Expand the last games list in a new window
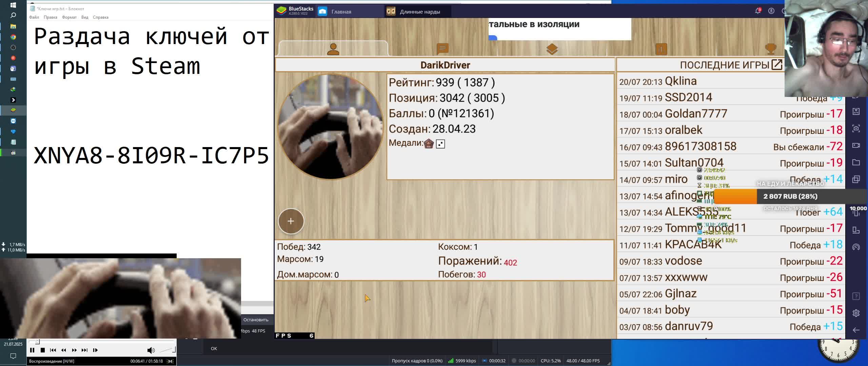 pyautogui.click(x=776, y=65)
